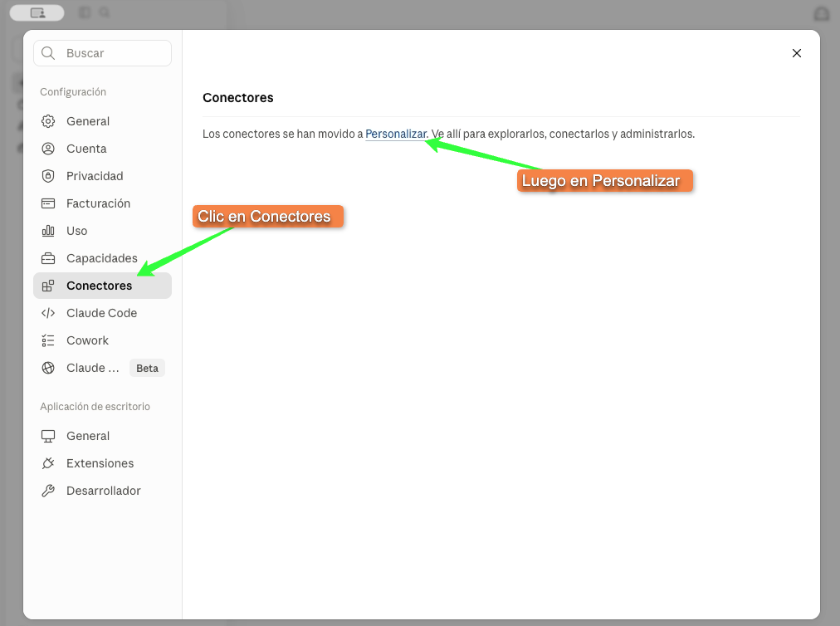Viewport: 840px width, 626px height.
Task: Select Facturación in the sidebar
Action: 102,203
